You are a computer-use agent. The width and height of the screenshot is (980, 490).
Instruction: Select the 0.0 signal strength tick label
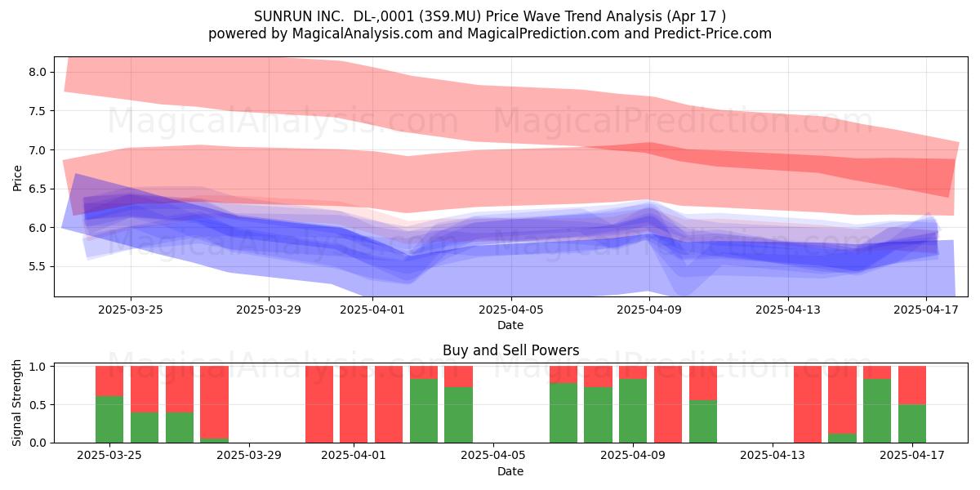click(x=38, y=443)
